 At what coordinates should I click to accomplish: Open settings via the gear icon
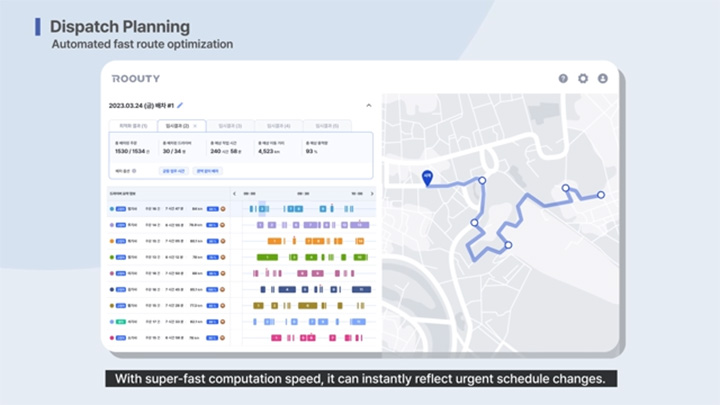click(583, 78)
